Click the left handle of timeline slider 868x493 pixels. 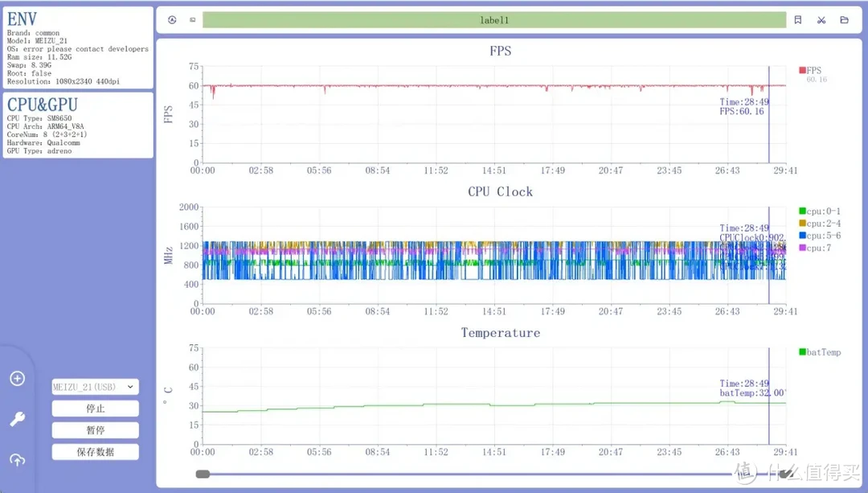coord(203,475)
